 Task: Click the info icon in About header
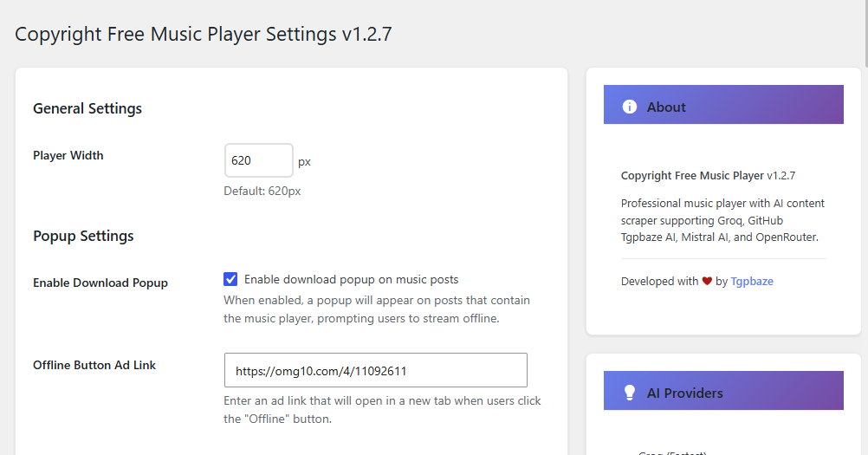click(x=630, y=107)
